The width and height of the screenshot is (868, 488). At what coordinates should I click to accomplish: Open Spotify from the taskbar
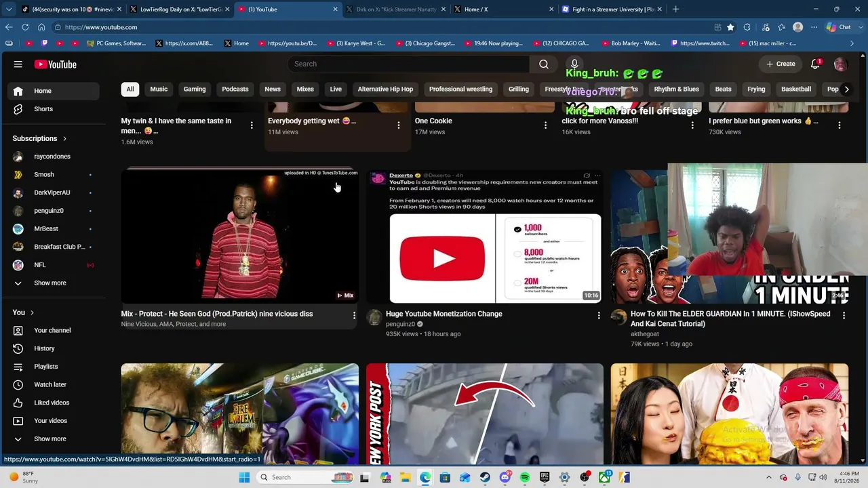click(x=525, y=477)
